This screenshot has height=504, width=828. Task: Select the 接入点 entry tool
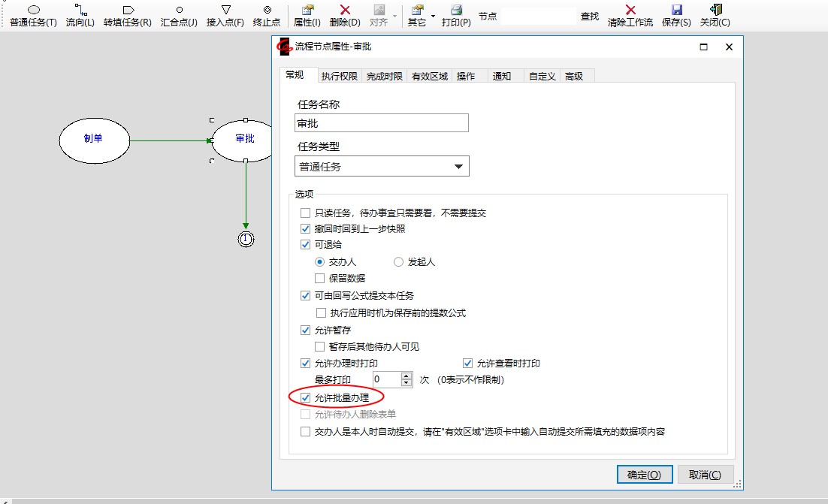pos(225,10)
